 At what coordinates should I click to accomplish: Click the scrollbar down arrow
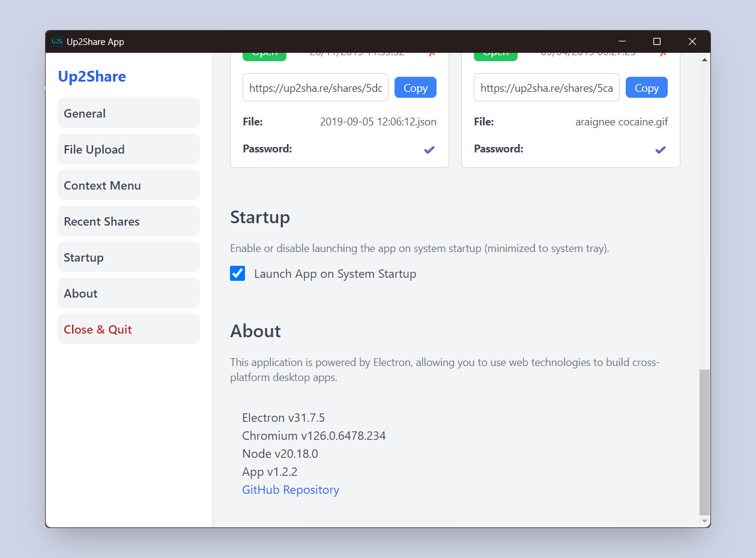(x=704, y=521)
